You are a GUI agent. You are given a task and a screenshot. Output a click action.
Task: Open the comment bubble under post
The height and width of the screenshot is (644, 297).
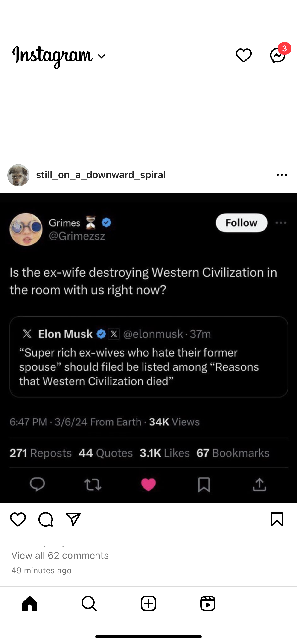tap(46, 519)
